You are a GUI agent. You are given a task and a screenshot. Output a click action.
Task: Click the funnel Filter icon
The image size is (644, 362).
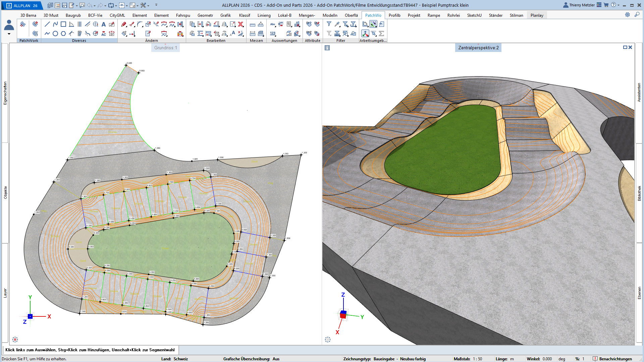pyautogui.click(x=329, y=24)
